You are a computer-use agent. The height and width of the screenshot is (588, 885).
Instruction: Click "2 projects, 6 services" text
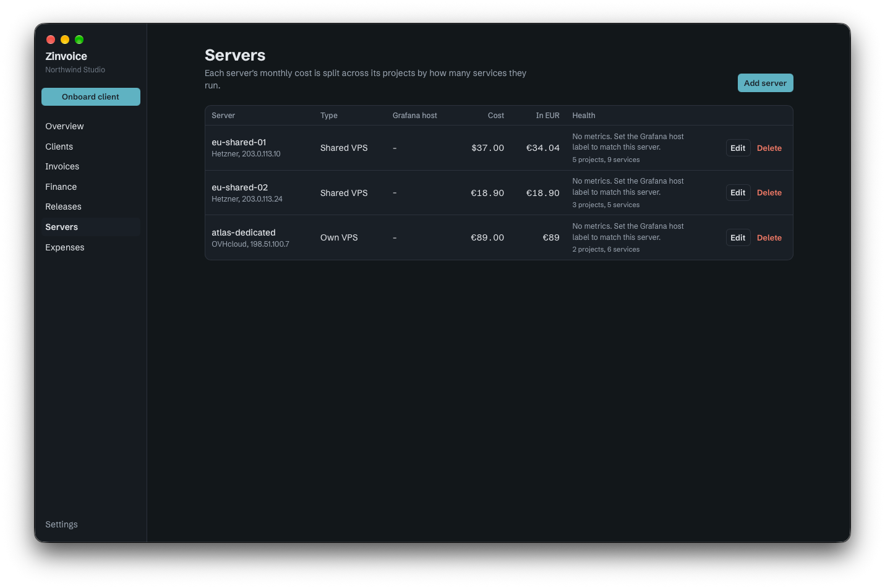[x=606, y=249]
